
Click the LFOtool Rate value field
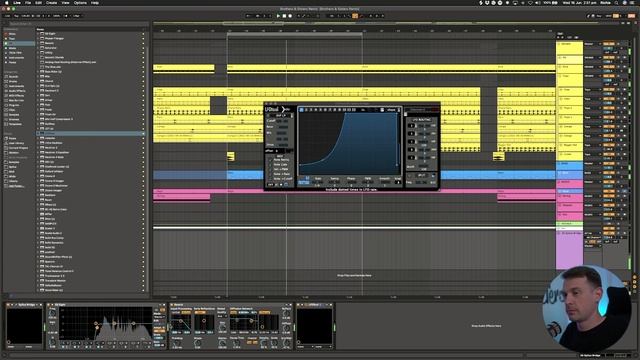318,183
